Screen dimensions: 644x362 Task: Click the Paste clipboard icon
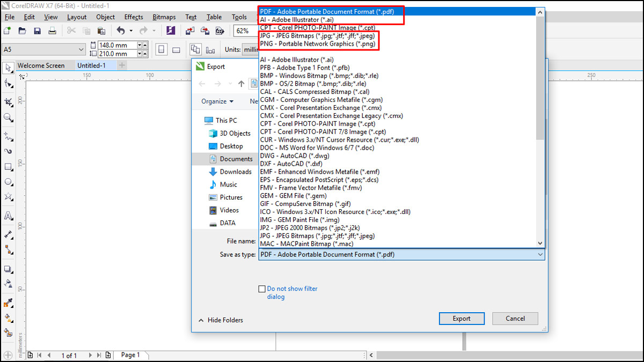pos(101,31)
